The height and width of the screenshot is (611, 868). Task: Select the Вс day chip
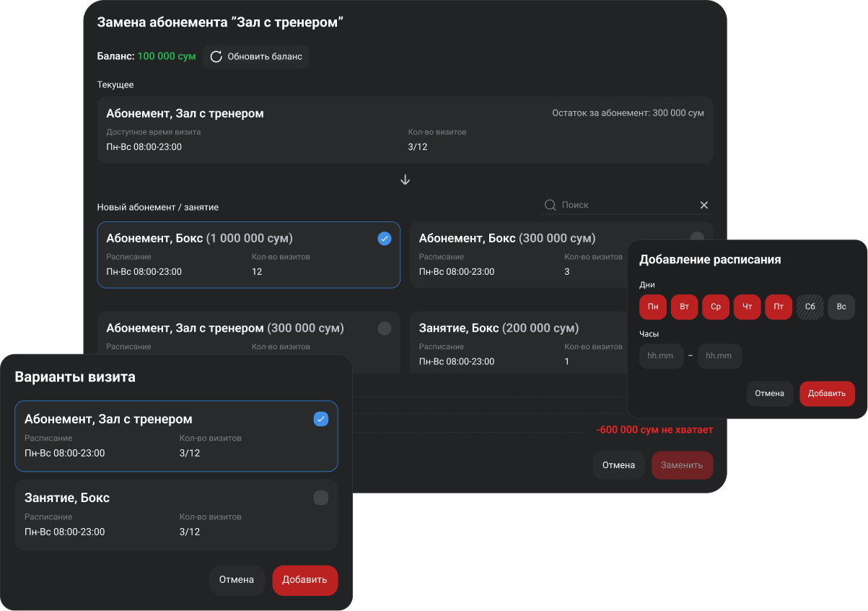(841, 307)
